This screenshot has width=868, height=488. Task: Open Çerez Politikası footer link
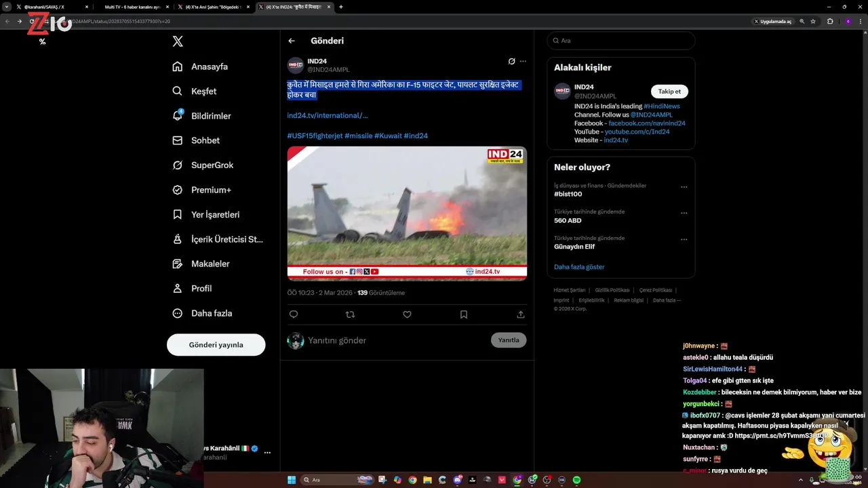tap(656, 290)
